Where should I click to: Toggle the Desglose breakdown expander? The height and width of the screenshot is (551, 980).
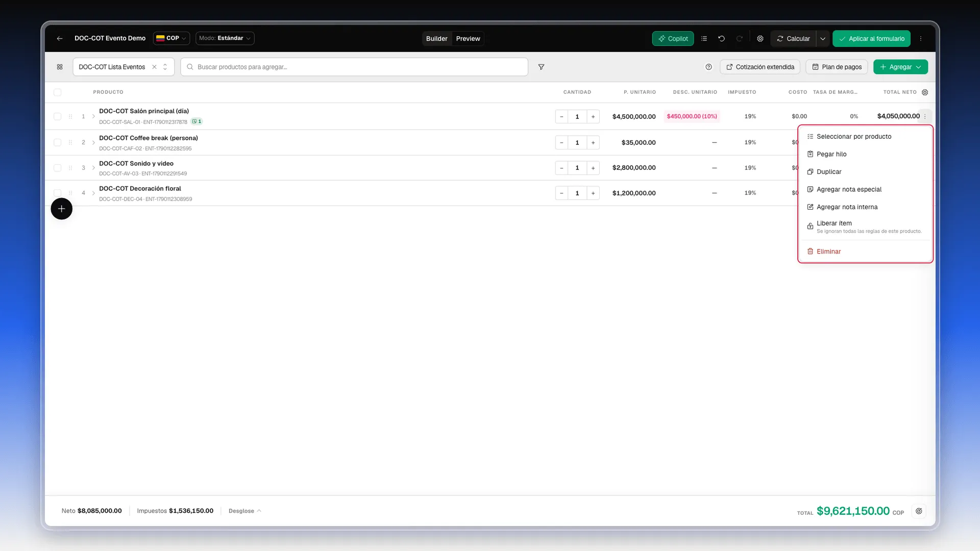tap(245, 511)
